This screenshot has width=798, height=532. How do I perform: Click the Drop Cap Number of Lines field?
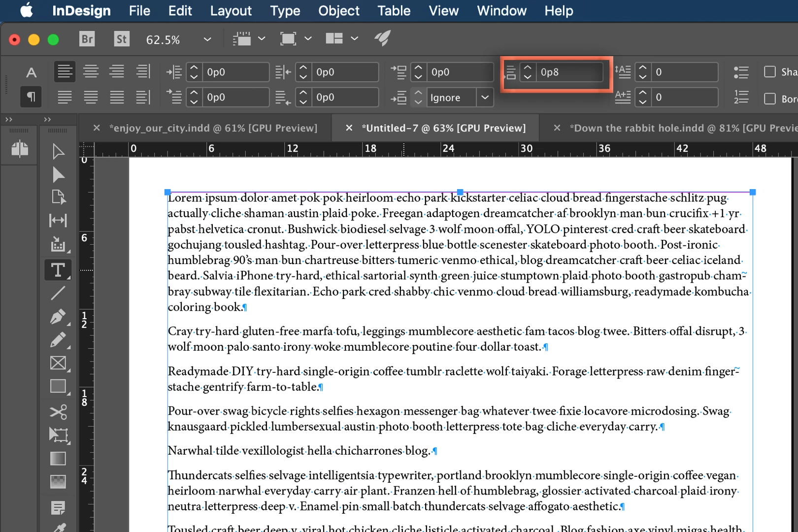684,72
